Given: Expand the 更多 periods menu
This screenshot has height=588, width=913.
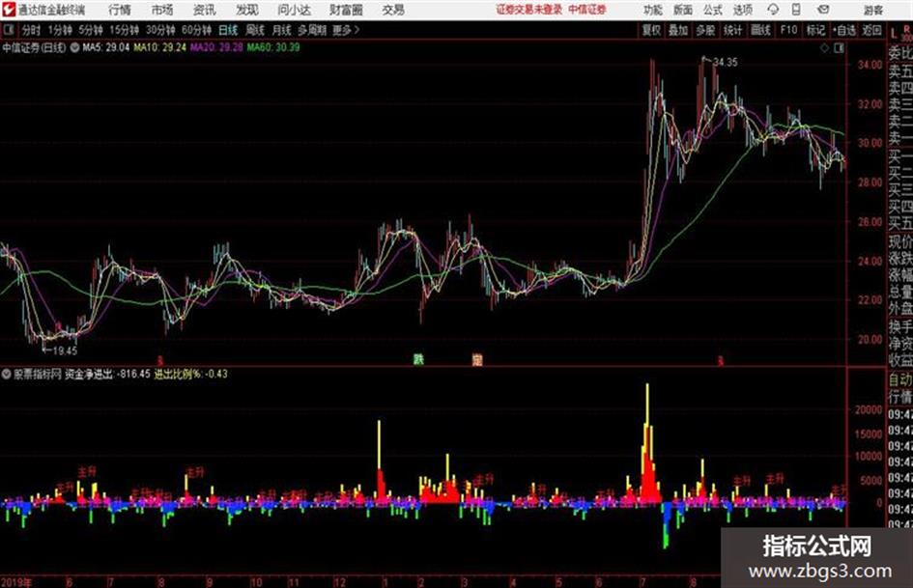Looking at the screenshot, I should point(346,30).
